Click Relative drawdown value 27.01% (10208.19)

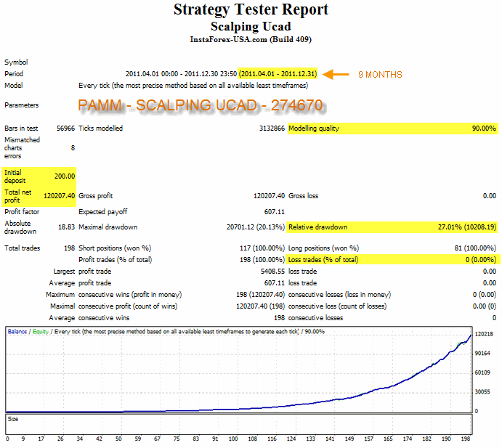467,227
